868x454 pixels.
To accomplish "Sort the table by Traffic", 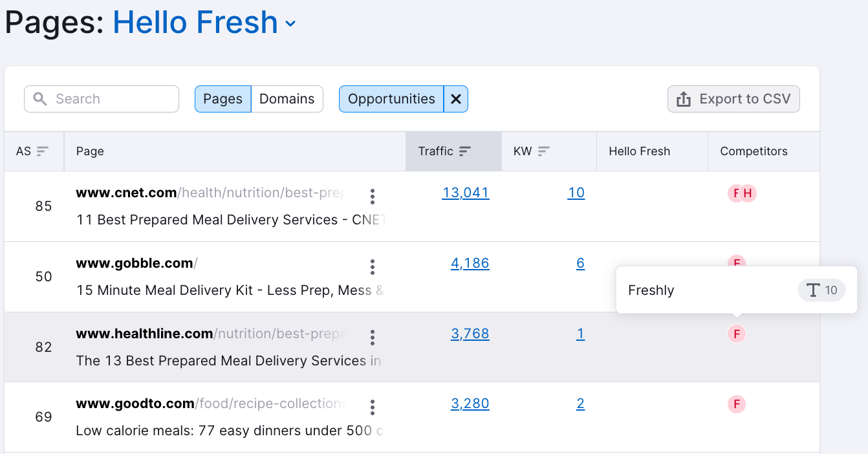I will (453, 151).
